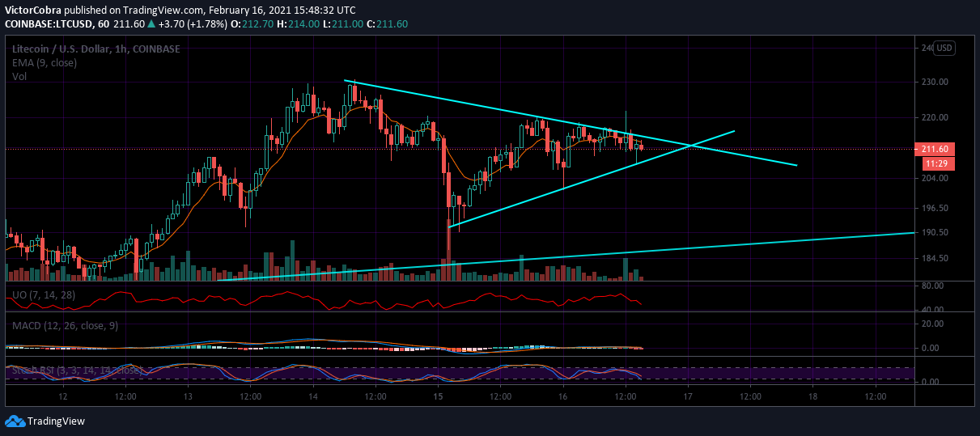Click the date label 15 on time axis

pyautogui.click(x=438, y=398)
